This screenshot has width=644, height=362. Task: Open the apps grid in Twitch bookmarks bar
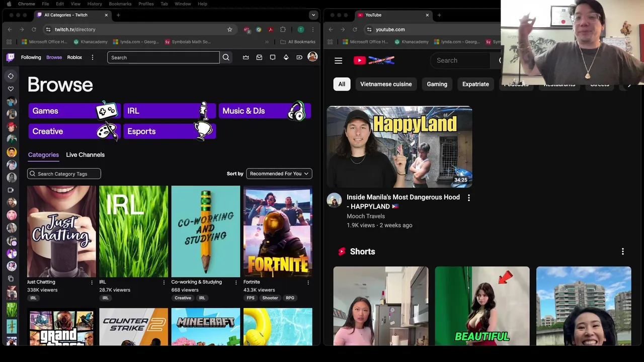coord(10,42)
